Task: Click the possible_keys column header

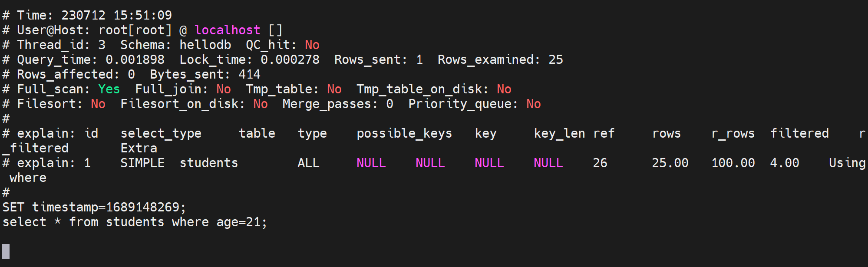Action: (404, 133)
